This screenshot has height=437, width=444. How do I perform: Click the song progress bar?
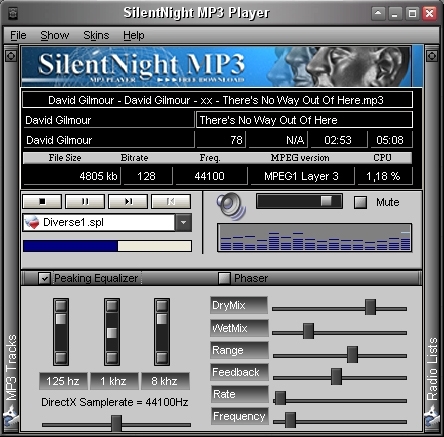point(107,246)
